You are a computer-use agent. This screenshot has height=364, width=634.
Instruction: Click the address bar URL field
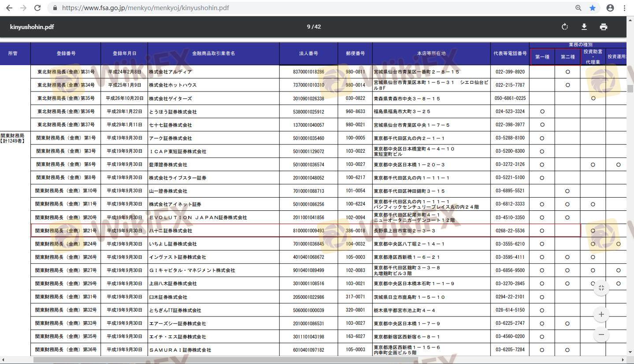click(x=145, y=8)
